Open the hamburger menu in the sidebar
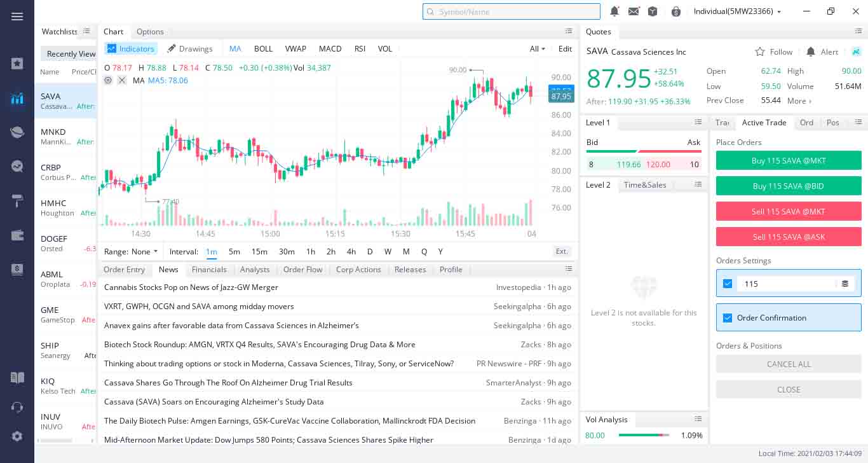The width and height of the screenshot is (868, 463). (17, 17)
